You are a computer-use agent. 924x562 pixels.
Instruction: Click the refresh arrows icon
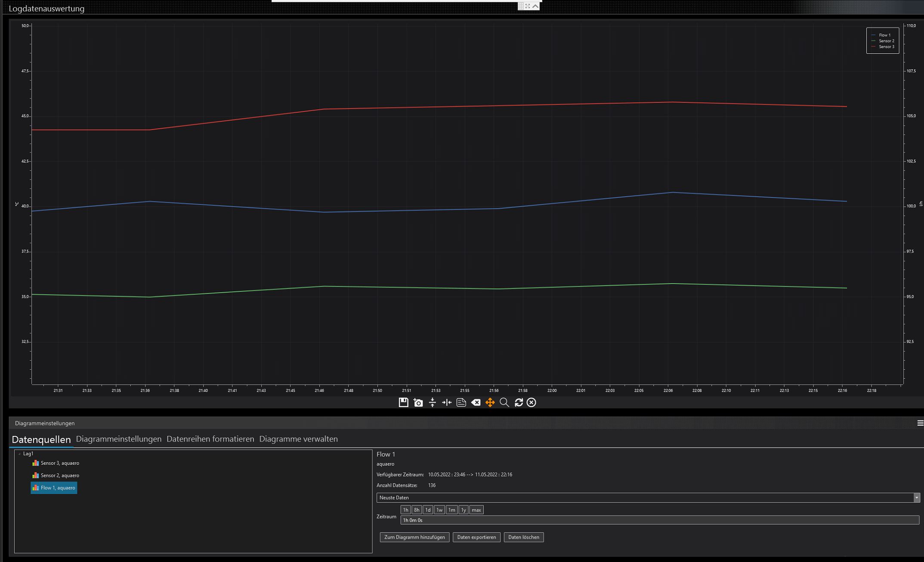point(519,402)
